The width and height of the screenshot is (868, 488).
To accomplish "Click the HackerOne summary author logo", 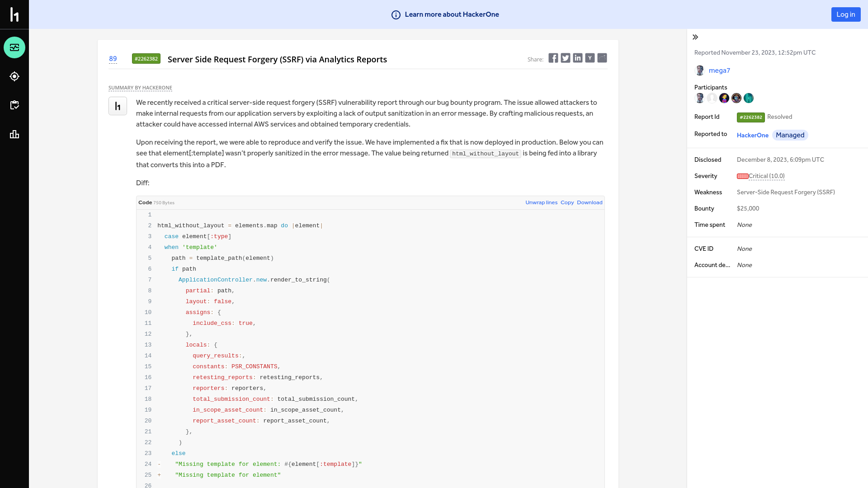I will coord(118,106).
